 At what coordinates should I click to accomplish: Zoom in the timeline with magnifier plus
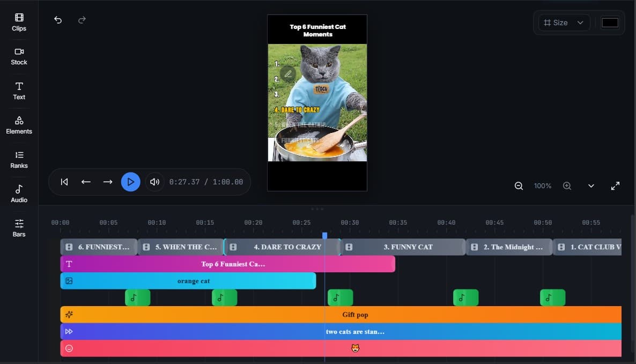(x=567, y=185)
